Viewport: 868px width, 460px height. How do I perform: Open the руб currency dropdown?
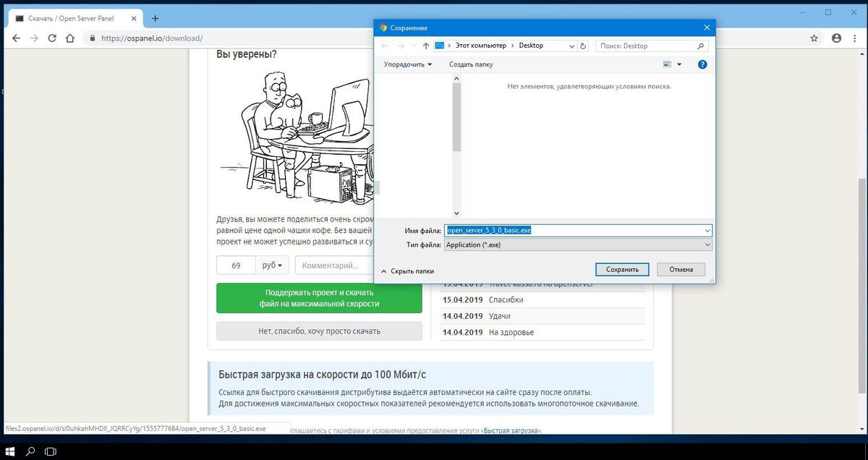click(272, 265)
